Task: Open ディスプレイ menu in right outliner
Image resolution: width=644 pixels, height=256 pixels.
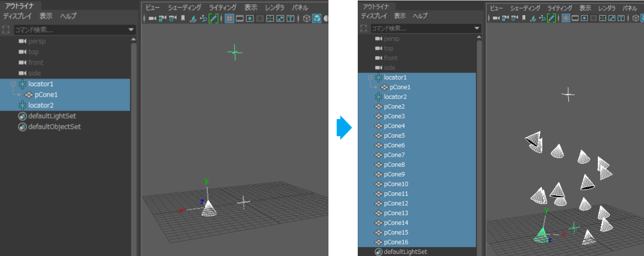Action: click(374, 16)
